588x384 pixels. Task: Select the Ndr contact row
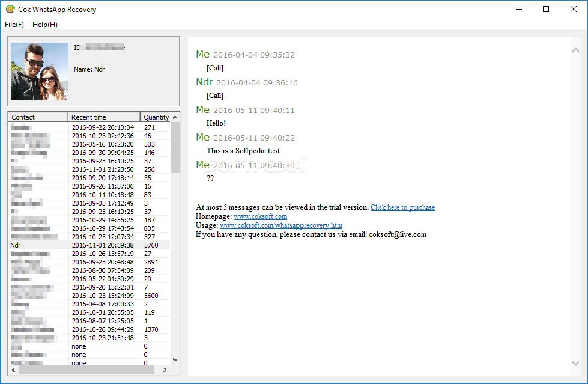tap(89, 245)
